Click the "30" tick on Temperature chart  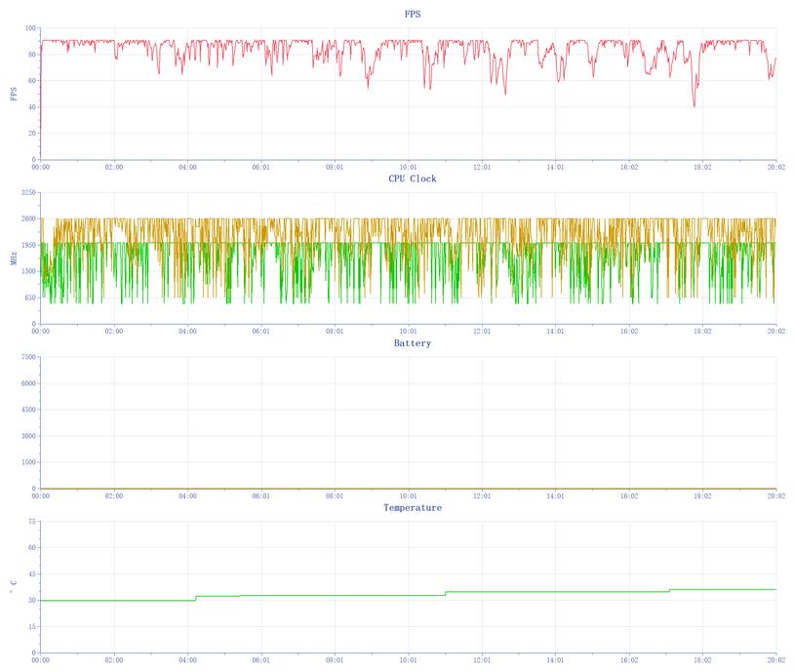[32, 601]
